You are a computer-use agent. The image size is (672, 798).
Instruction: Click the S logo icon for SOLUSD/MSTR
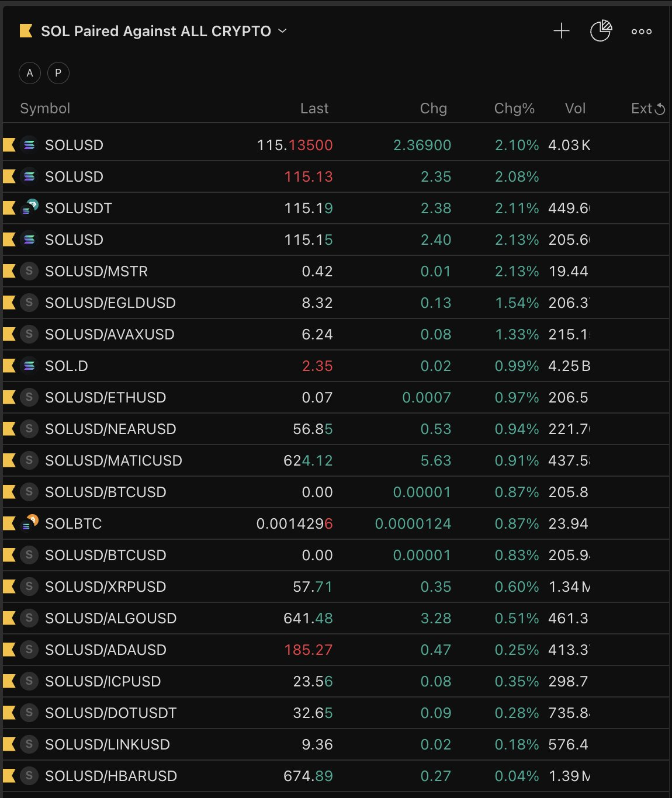point(29,271)
